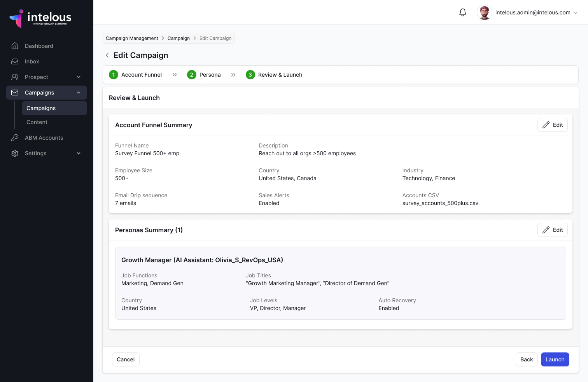The width and height of the screenshot is (588, 382).
Task: Open Dashboard from the sidebar
Action: pyautogui.click(x=39, y=46)
